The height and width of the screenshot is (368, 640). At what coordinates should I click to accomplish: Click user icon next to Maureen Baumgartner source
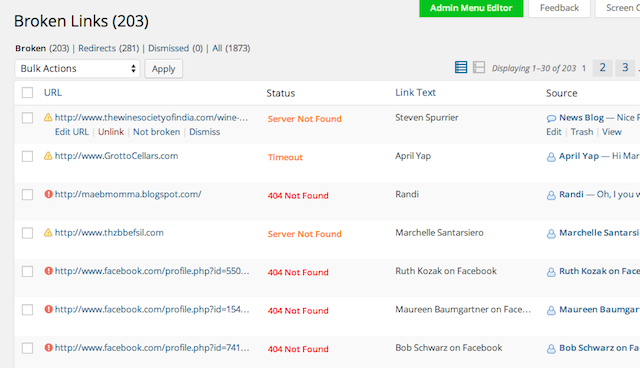[x=551, y=310]
